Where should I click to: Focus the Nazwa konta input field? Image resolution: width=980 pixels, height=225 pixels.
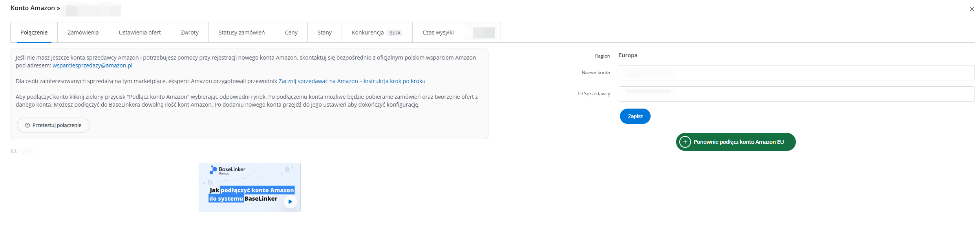[796, 73]
